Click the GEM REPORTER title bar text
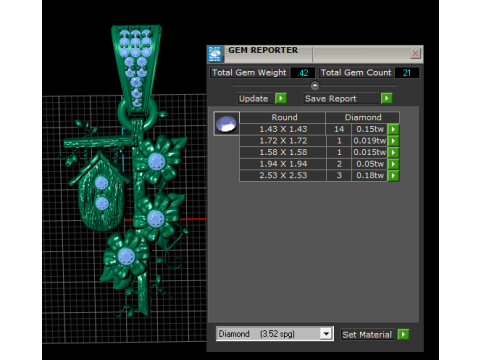Viewport: 480px width, 360px height. (x=263, y=50)
